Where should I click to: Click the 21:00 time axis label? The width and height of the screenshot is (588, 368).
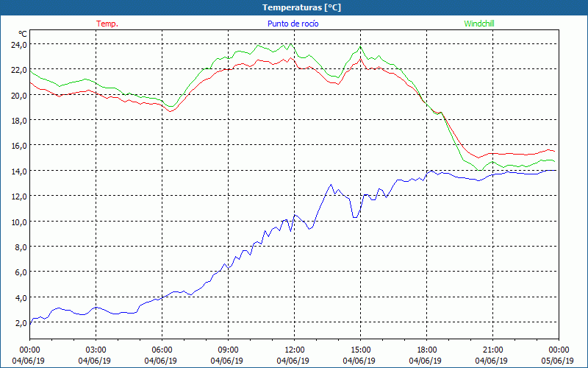point(492,350)
